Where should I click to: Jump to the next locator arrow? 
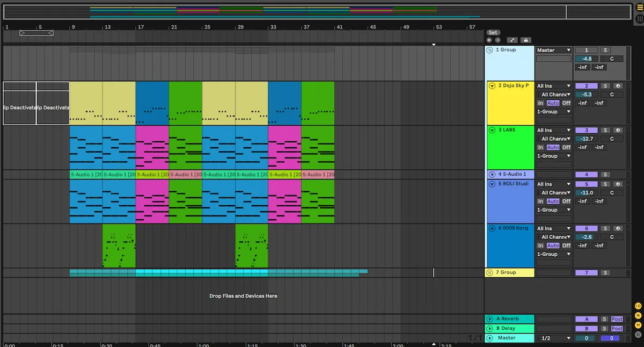coord(497,40)
